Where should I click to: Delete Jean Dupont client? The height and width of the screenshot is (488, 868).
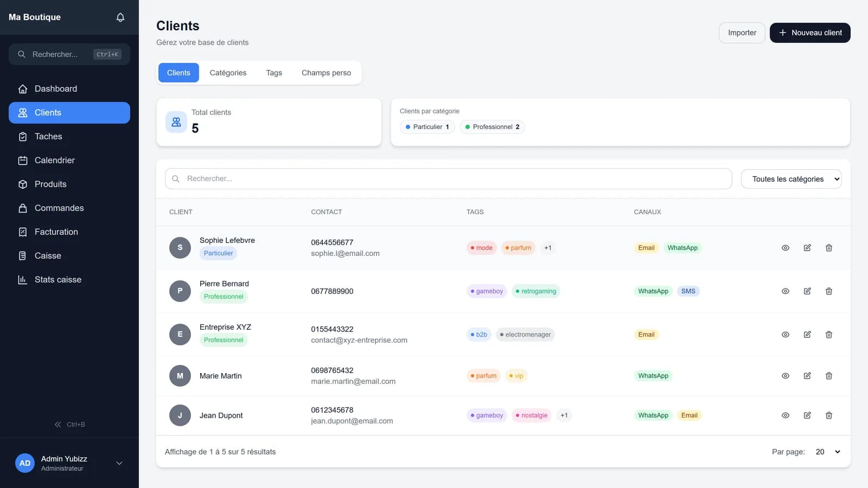[x=829, y=415]
